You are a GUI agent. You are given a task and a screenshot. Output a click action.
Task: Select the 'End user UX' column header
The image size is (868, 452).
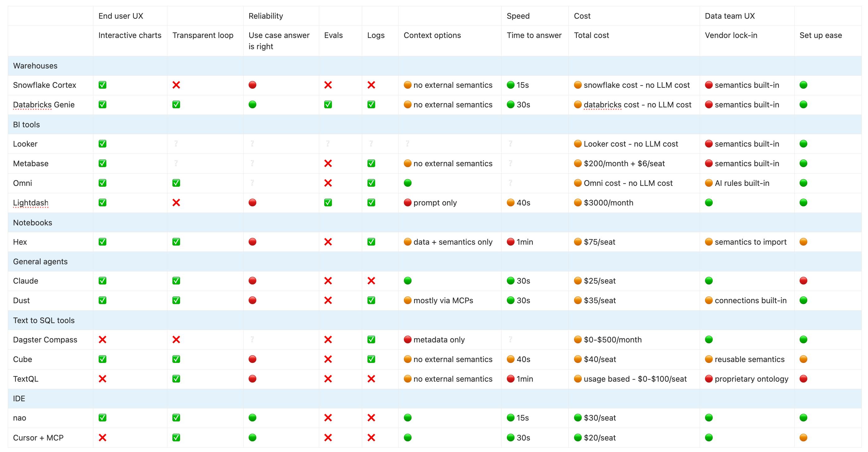(x=120, y=16)
